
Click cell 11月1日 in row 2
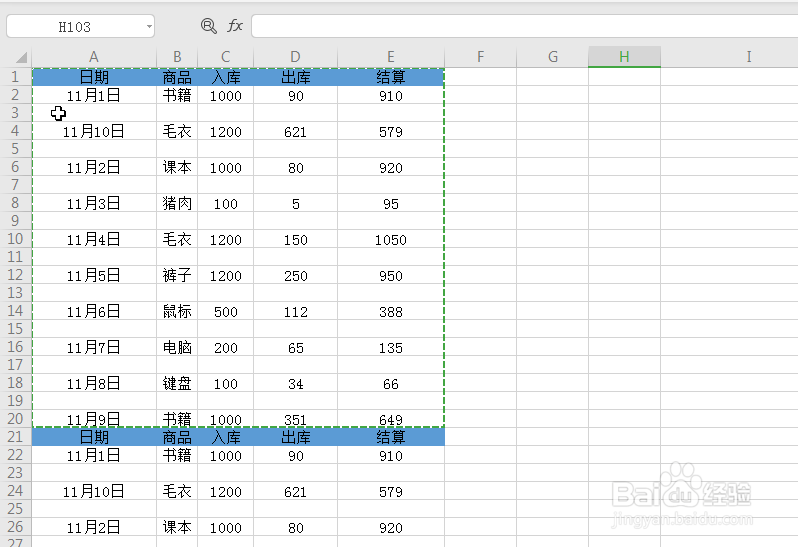tap(94, 95)
